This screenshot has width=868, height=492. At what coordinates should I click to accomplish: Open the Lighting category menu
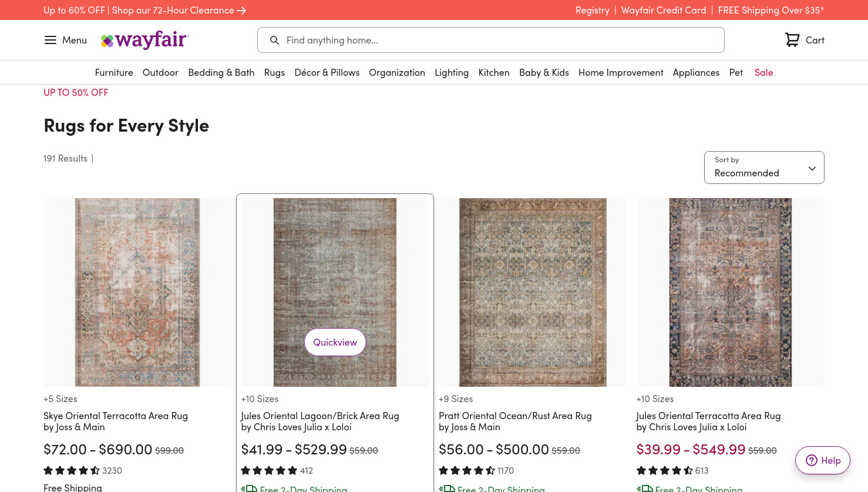tap(452, 72)
